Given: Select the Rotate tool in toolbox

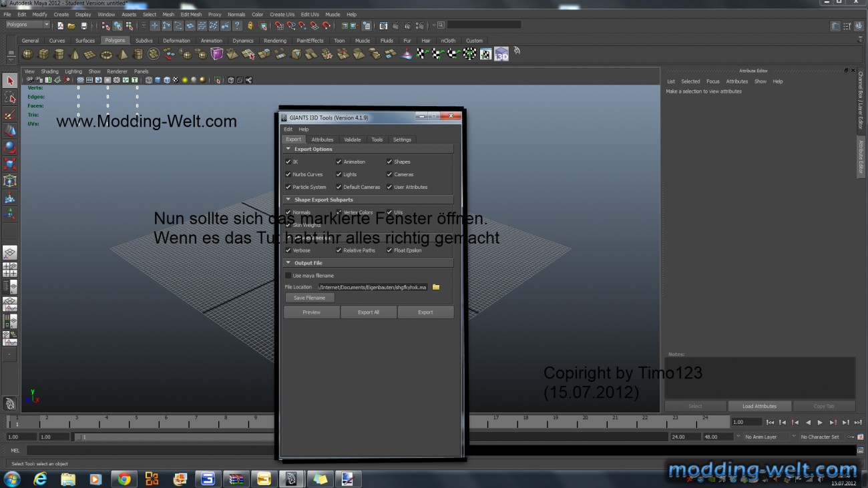Looking at the screenshot, I should point(9,148).
